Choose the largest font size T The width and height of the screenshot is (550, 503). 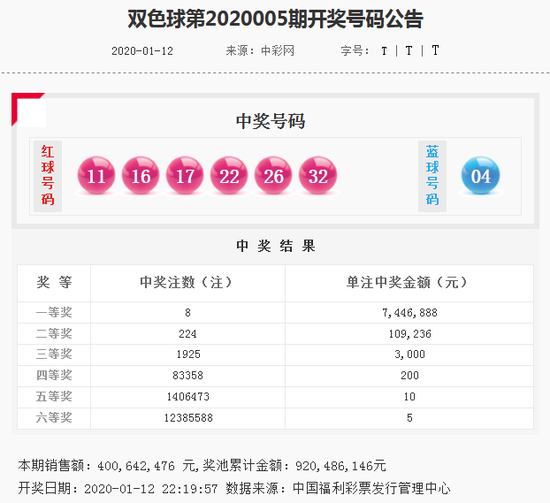(435, 51)
